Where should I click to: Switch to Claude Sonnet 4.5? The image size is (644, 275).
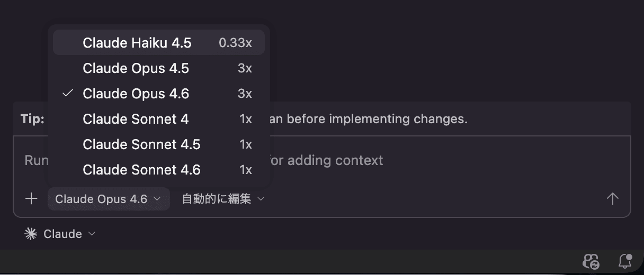tap(141, 144)
